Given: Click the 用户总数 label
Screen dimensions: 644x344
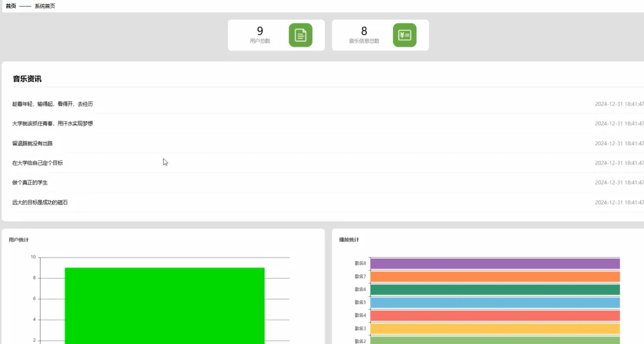Looking at the screenshot, I should pyautogui.click(x=260, y=41).
